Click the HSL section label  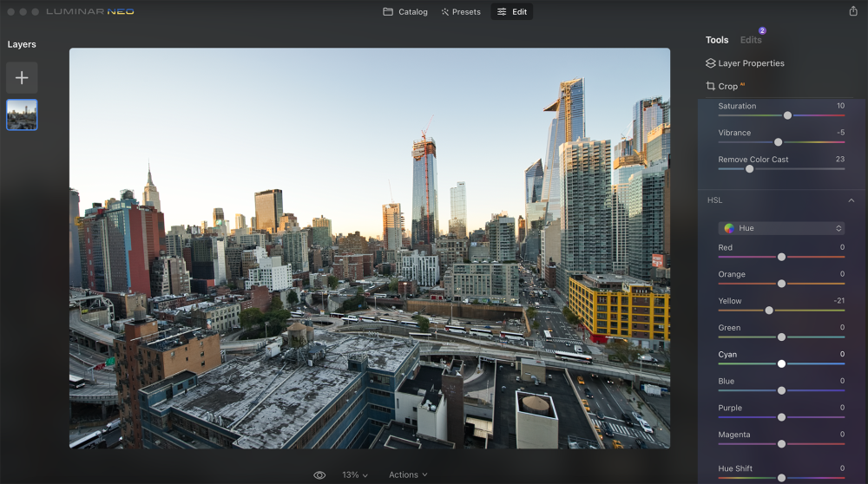(x=714, y=200)
